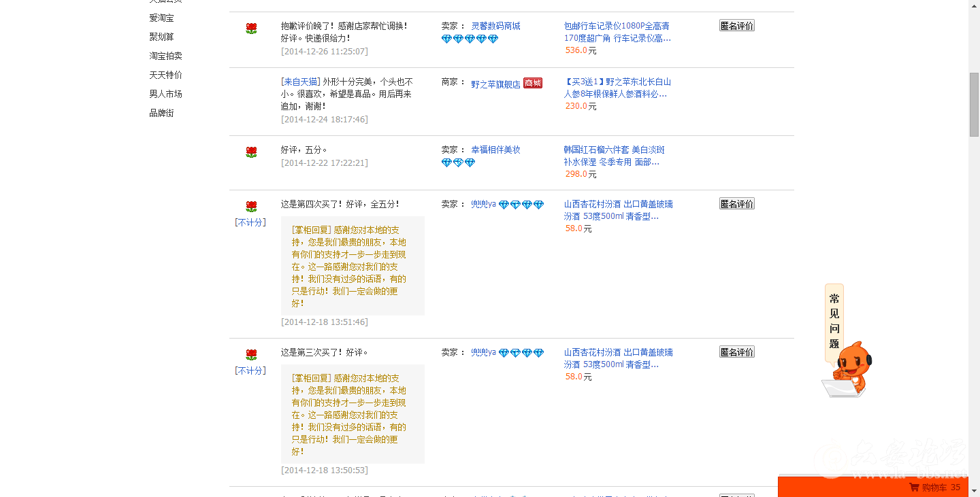This screenshot has height=497, width=980.
Task: Click the 匿名评价 button on the first review
Action: (x=736, y=24)
